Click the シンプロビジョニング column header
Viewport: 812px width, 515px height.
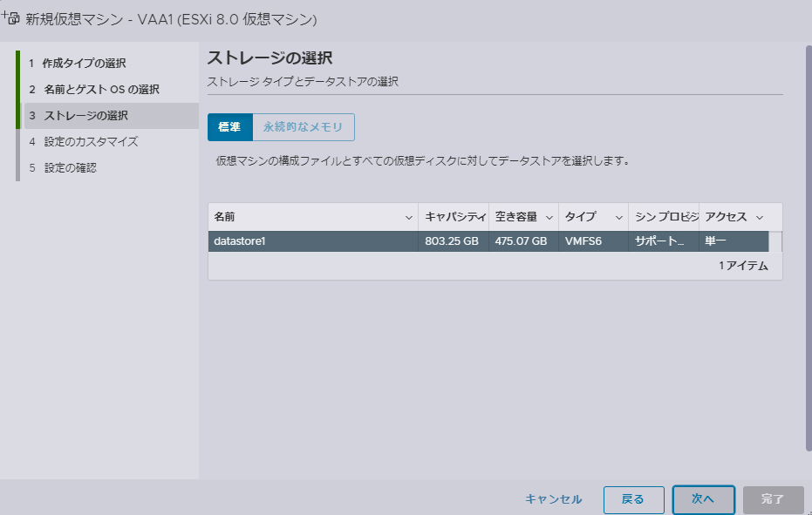(x=663, y=217)
